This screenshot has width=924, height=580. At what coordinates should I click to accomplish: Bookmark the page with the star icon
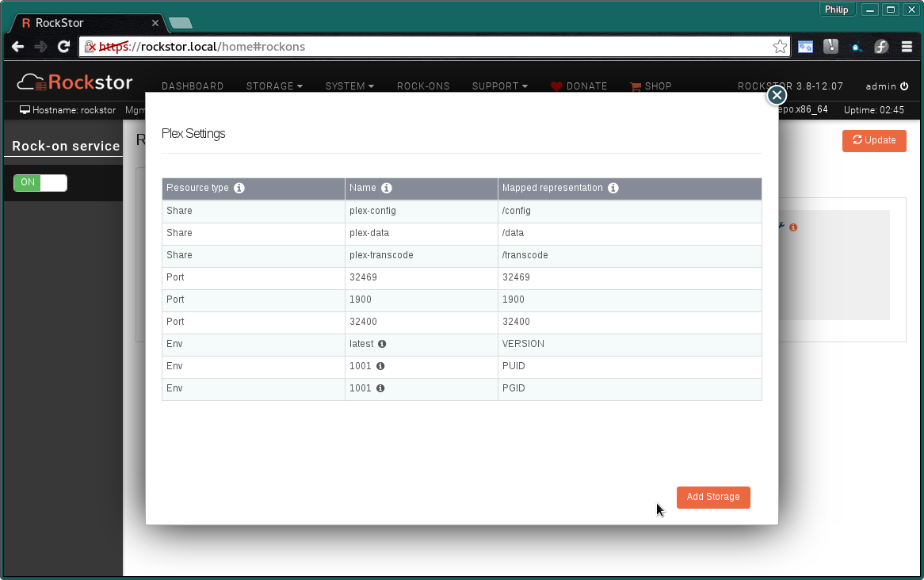coord(780,47)
